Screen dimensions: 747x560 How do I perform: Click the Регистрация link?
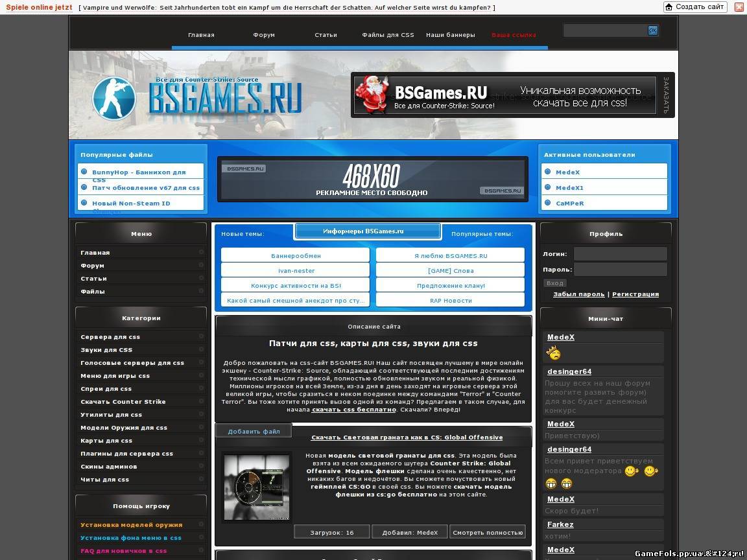coord(635,294)
